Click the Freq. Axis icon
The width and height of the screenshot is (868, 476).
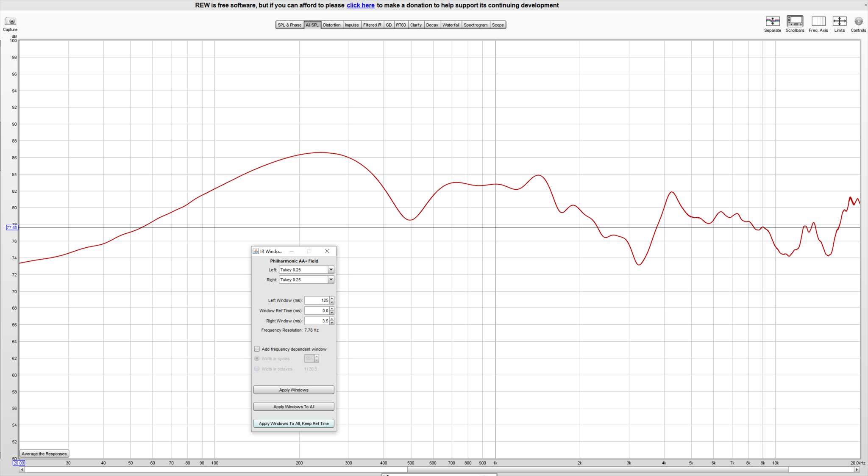click(818, 21)
